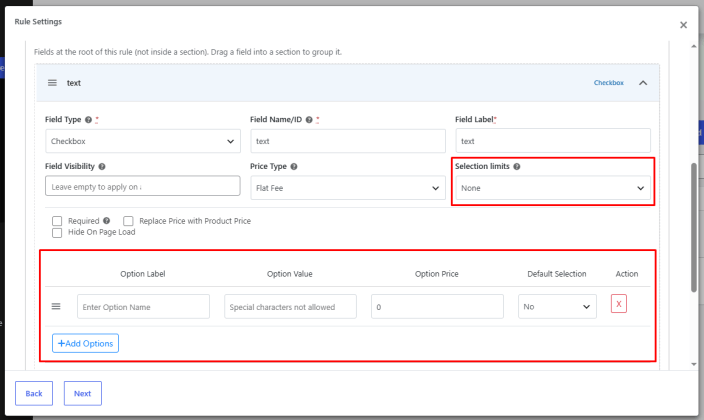Open the Field Type Checkbox dropdown
Viewport: 704px width, 420px height.
click(143, 141)
